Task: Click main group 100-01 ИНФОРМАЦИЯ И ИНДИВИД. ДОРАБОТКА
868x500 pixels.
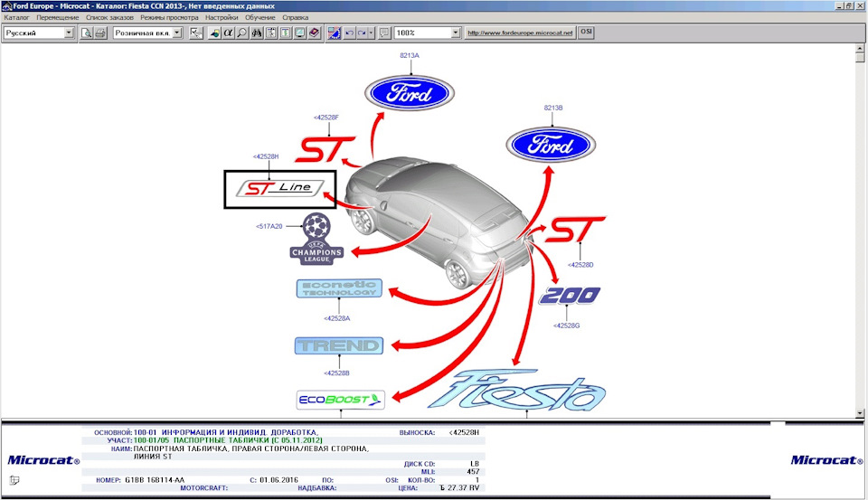Action: pos(226,432)
